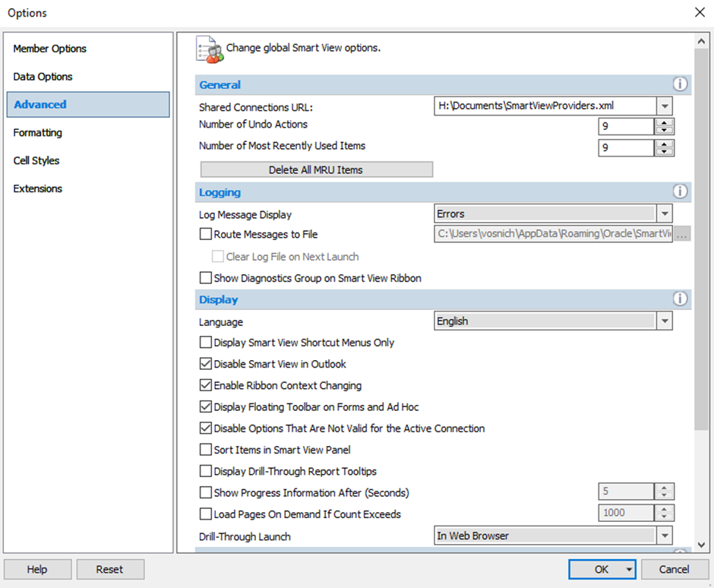Switch to the Member Options tab

pyautogui.click(x=50, y=49)
